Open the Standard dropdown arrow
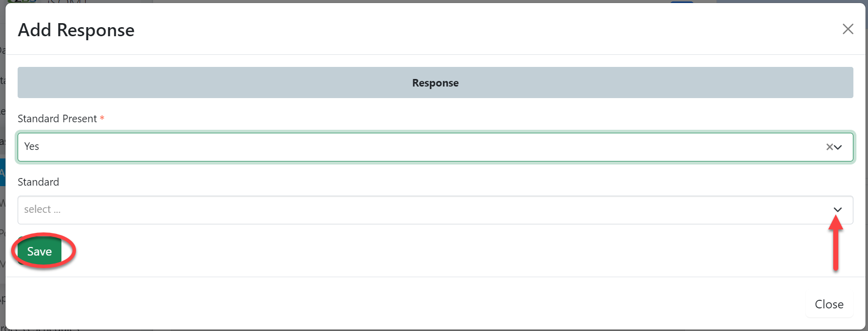The image size is (868, 331). (x=838, y=210)
